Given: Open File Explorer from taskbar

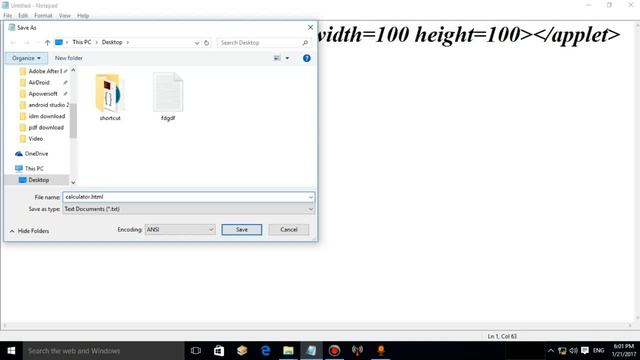Looking at the screenshot, I should pyautogui.click(x=288, y=351).
